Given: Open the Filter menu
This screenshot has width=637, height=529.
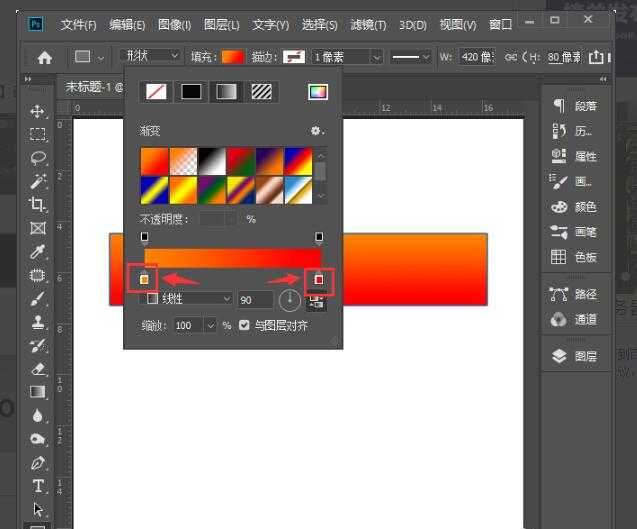Looking at the screenshot, I should [x=368, y=24].
